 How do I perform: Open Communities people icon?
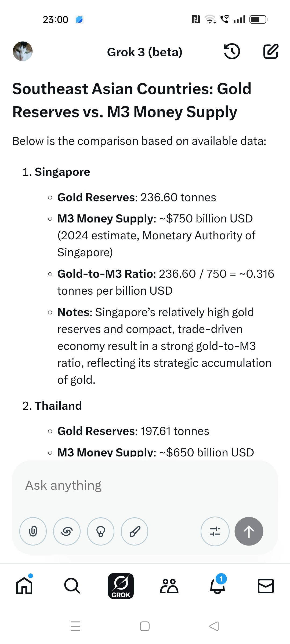click(x=169, y=586)
